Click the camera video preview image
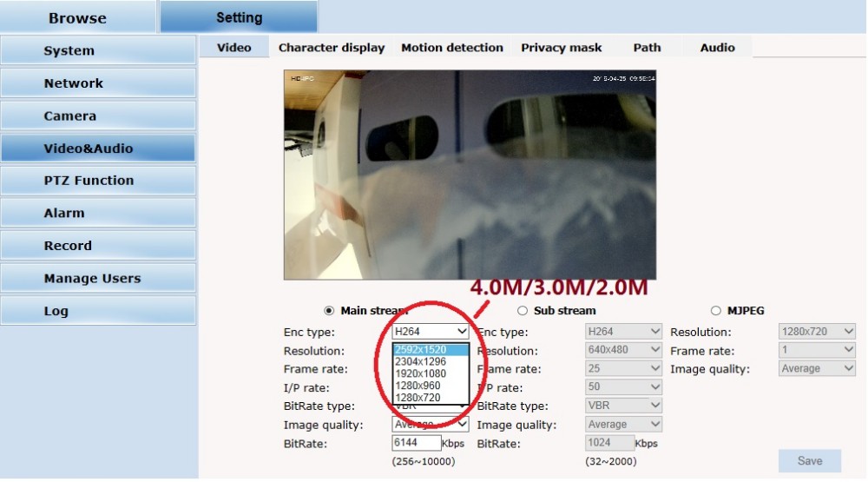 pyautogui.click(x=470, y=175)
